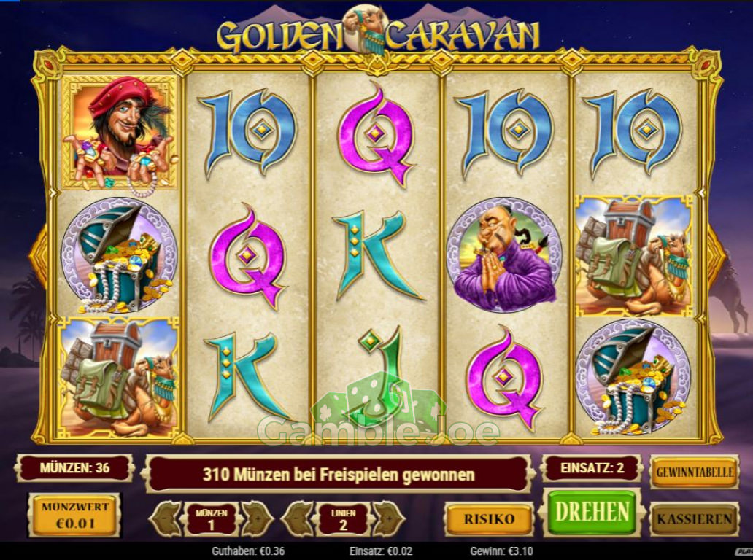This screenshot has height=560, width=753.
Task: Click the purple Q at top of third reel
Action: coord(377,136)
